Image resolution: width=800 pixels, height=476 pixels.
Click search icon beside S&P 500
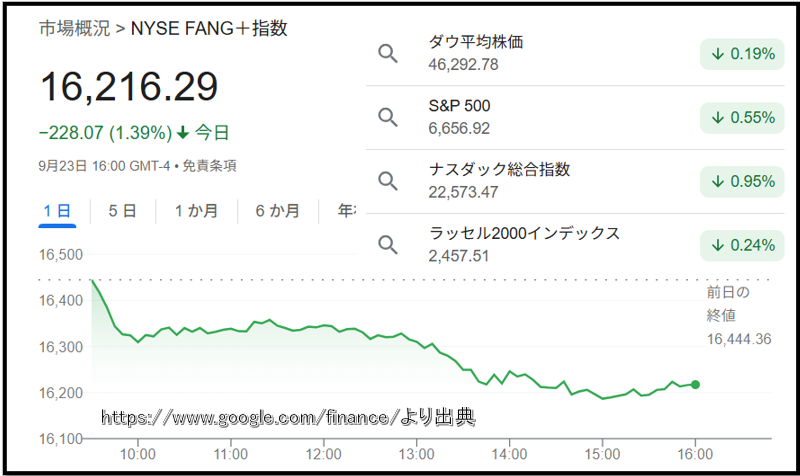[x=388, y=117]
